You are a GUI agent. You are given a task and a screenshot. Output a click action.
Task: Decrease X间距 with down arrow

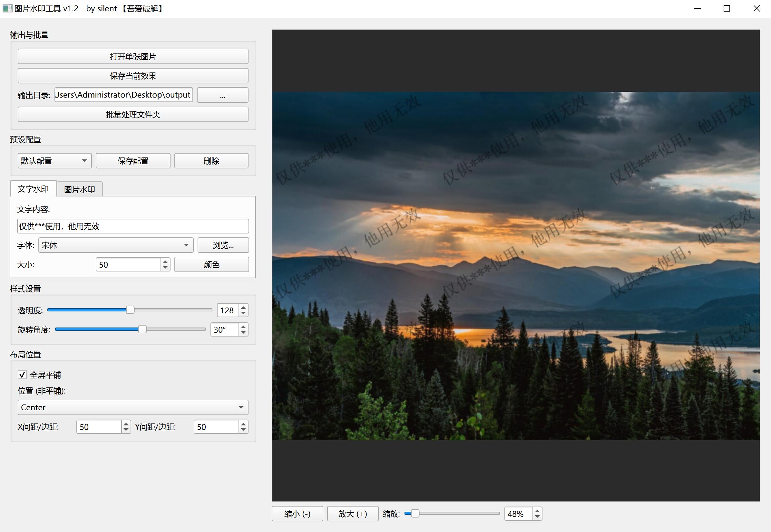click(126, 430)
